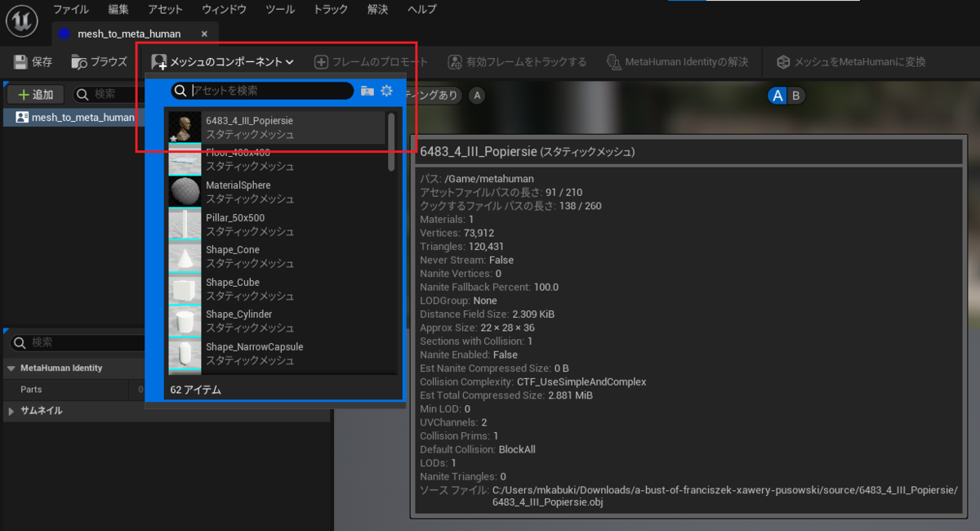This screenshot has width=980, height=531.
Task: Open the 編集 menu
Action: (118, 10)
